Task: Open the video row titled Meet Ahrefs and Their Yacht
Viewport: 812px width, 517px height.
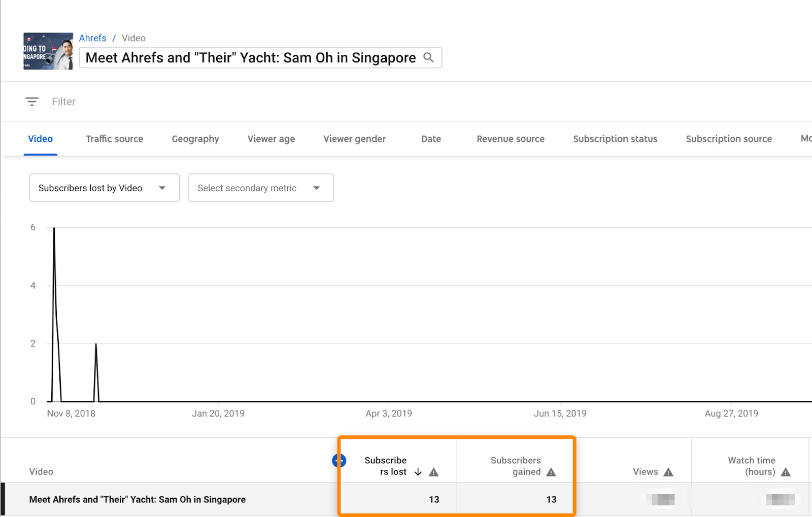Action: (x=137, y=499)
